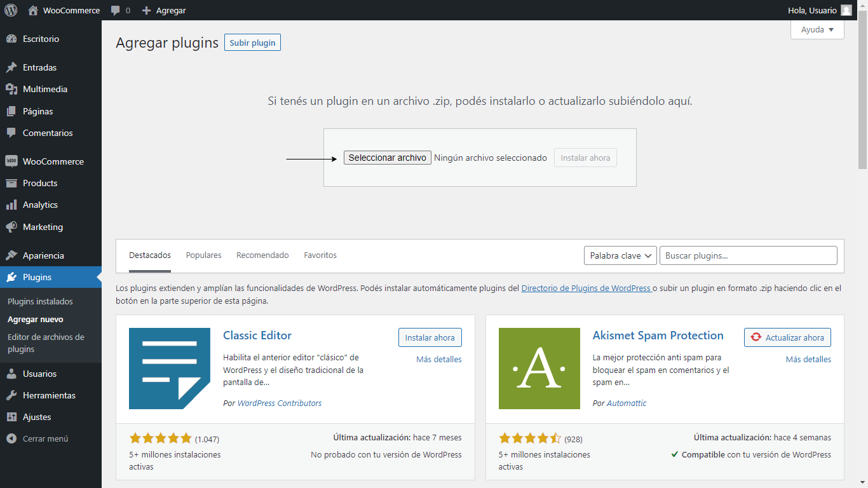Click the Usuarios person icon

click(x=11, y=374)
